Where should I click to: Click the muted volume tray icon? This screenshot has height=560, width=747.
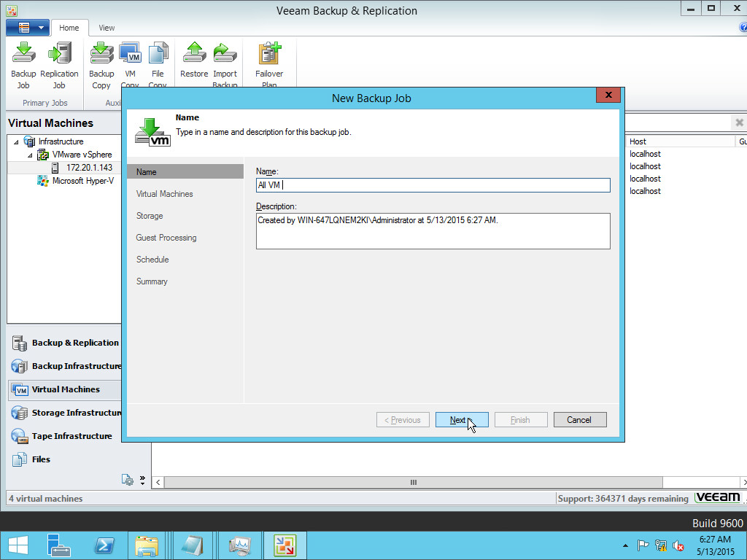click(x=678, y=545)
